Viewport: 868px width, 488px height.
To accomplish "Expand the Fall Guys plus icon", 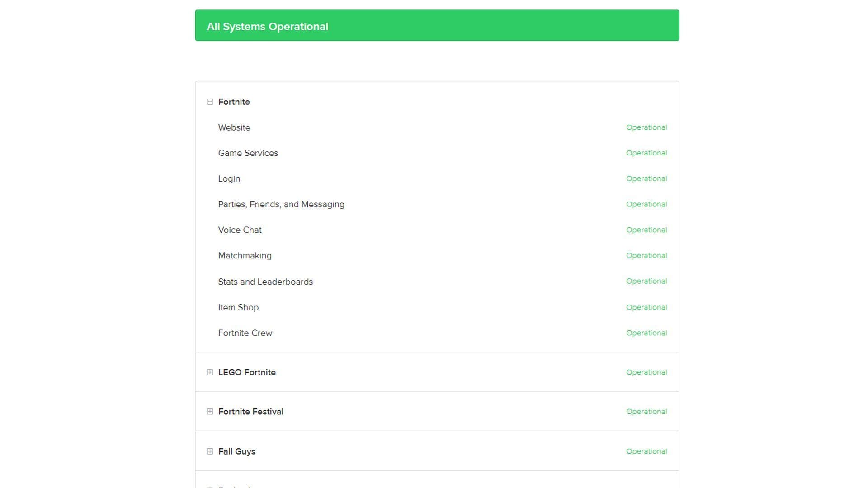I will coord(210,451).
